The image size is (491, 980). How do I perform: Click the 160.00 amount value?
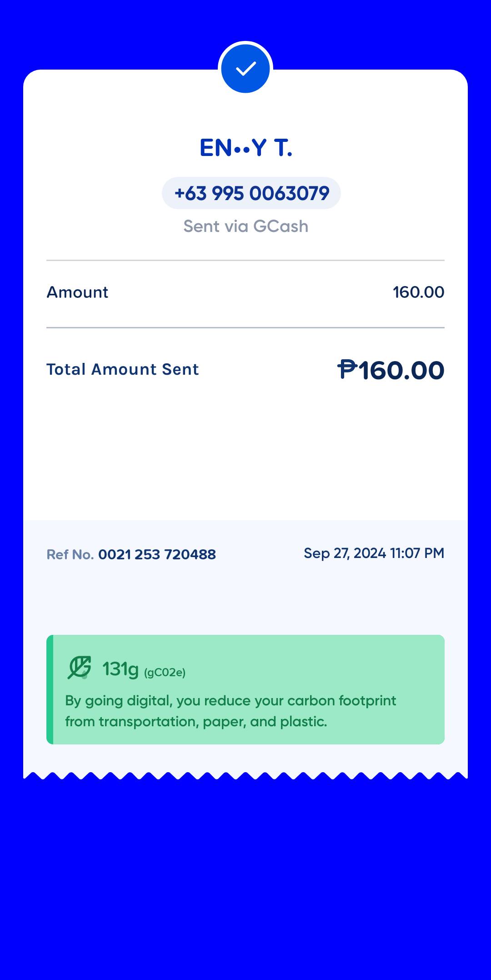[x=418, y=292]
